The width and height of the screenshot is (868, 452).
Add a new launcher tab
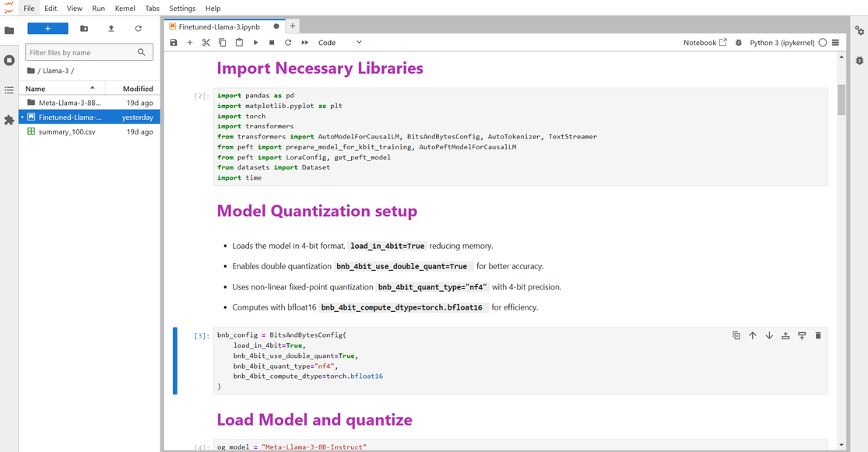(293, 26)
